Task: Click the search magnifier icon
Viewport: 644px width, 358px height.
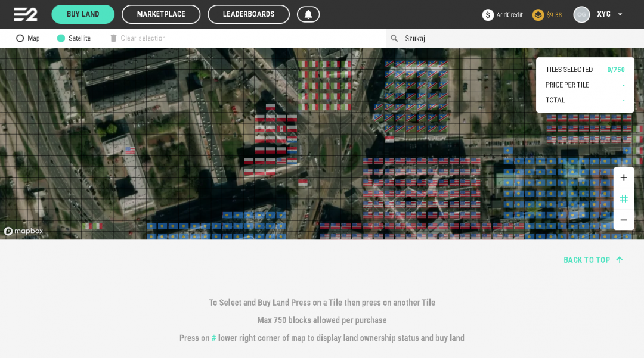Action: click(x=394, y=38)
